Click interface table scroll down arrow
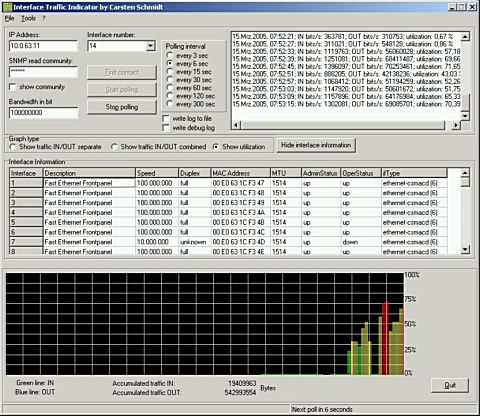 (465, 249)
